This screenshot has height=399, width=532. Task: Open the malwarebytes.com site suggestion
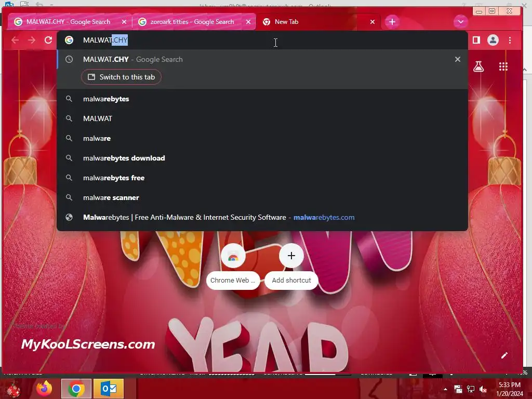point(262,217)
